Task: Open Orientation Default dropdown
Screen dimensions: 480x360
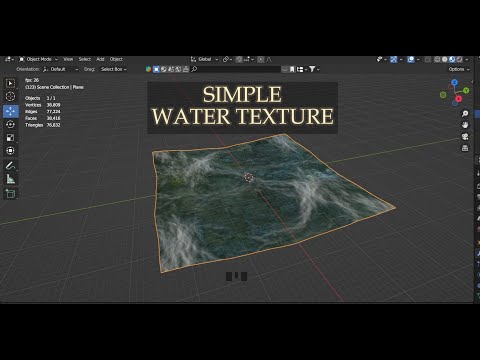Action: pyautogui.click(x=60, y=69)
